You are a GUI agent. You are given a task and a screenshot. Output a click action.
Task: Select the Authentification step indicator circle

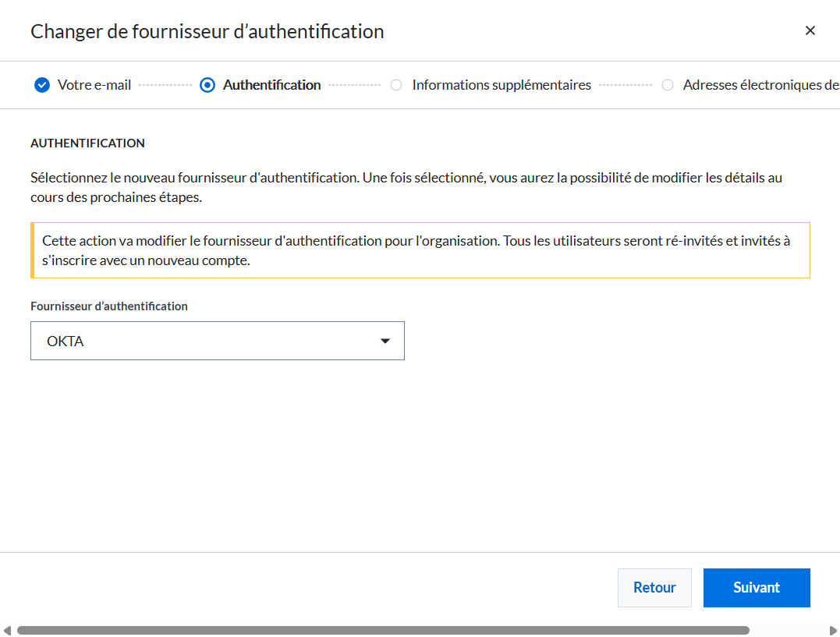click(207, 85)
